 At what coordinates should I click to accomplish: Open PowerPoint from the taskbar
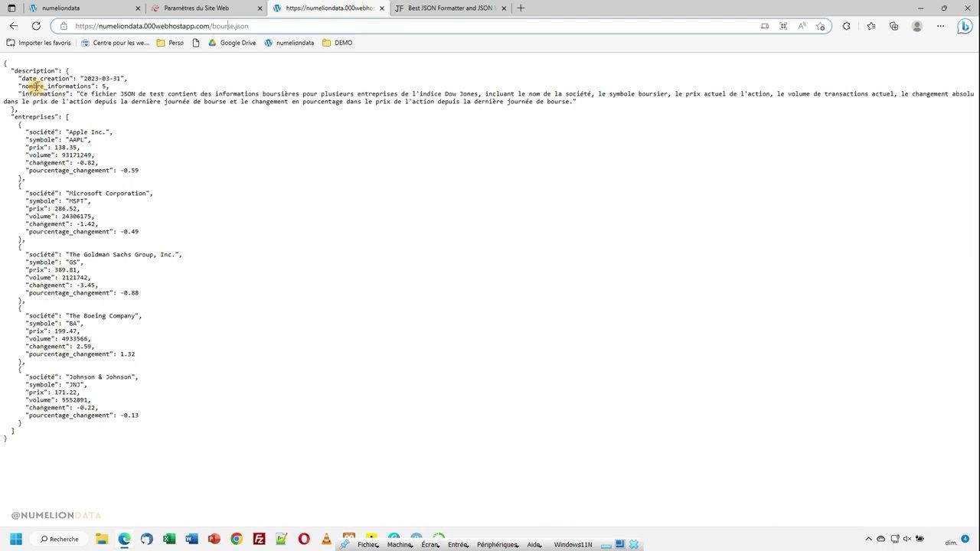214,539
